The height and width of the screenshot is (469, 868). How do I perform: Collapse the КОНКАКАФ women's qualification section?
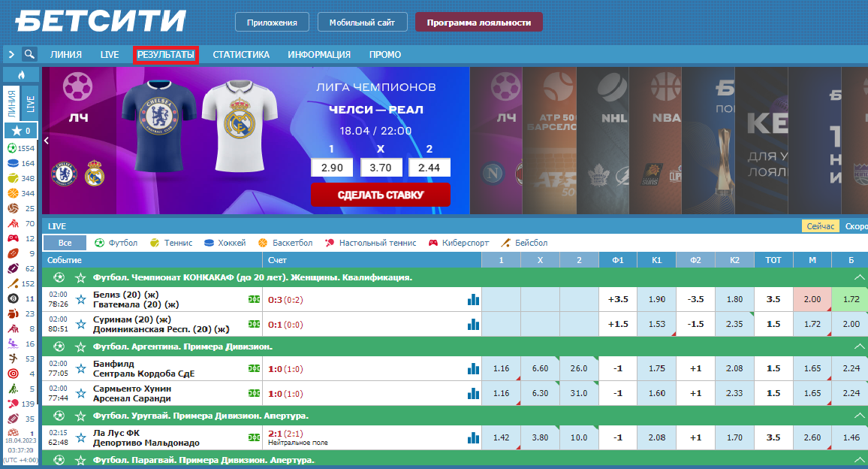point(859,277)
